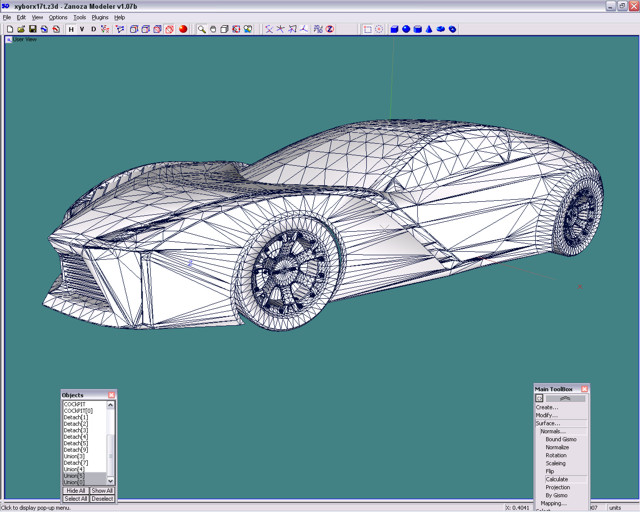The image size is (640, 512).
Task: Select the hand pan tool
Action: [212, 29]
